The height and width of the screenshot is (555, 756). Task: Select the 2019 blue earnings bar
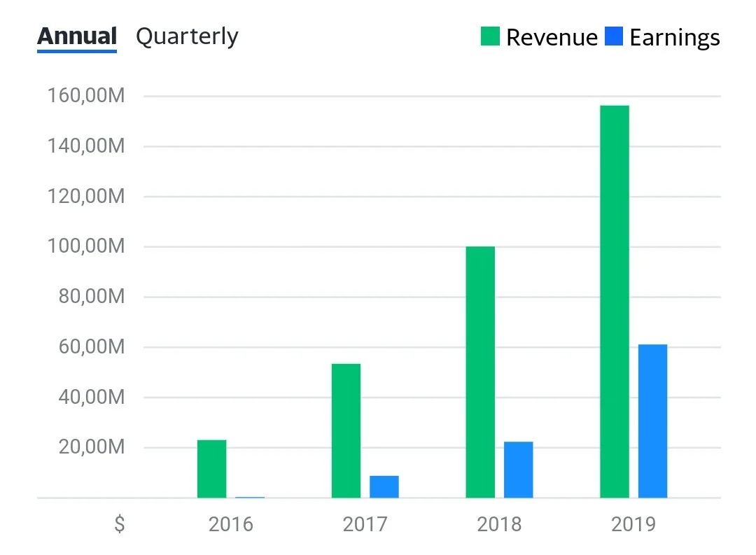pyautogui.click(x=653, y=421)
